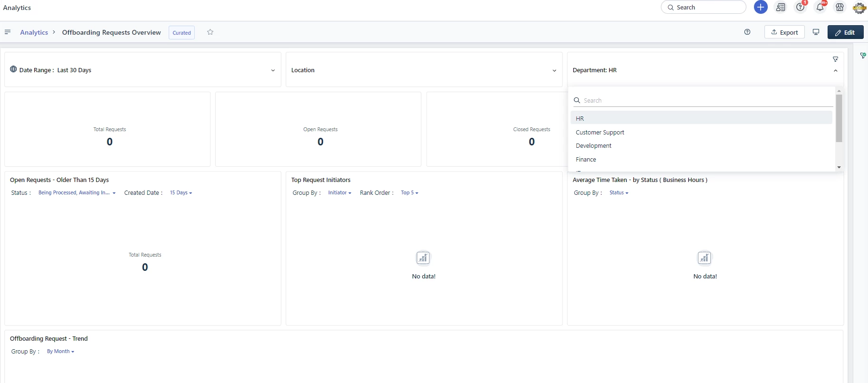Click in the top Search box
Viewport: 868px width, 383px height.
[x=703, y=7]
